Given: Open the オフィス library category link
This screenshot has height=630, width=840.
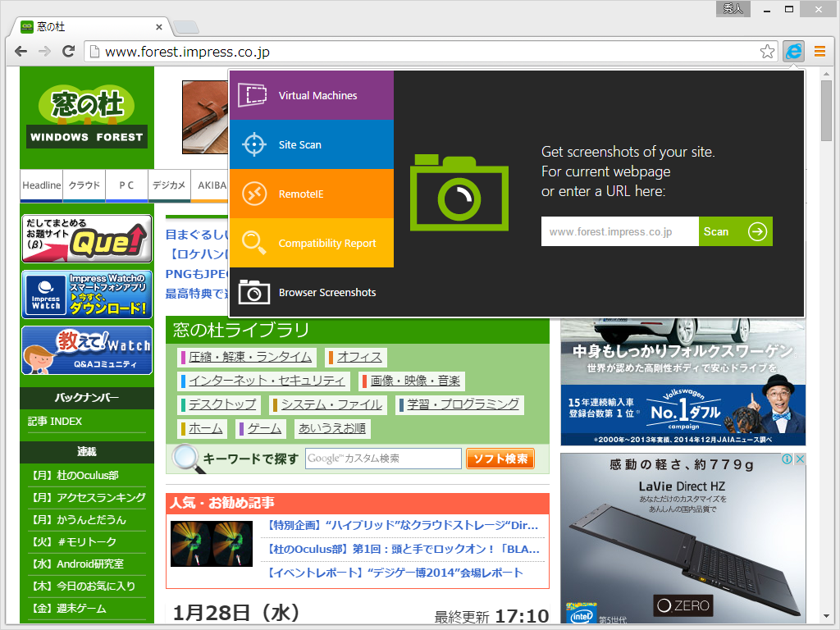Looking at the screenshot, I should pyautogui.click(x=358, y=357).
